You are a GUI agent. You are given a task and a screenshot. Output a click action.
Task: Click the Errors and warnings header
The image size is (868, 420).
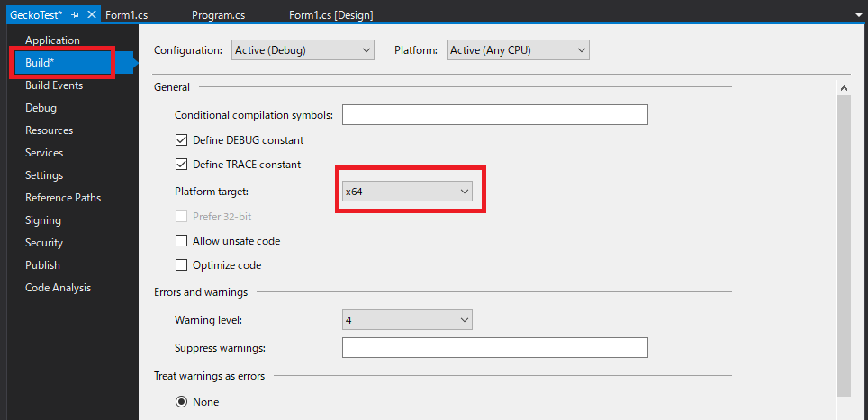coord(201,292)
